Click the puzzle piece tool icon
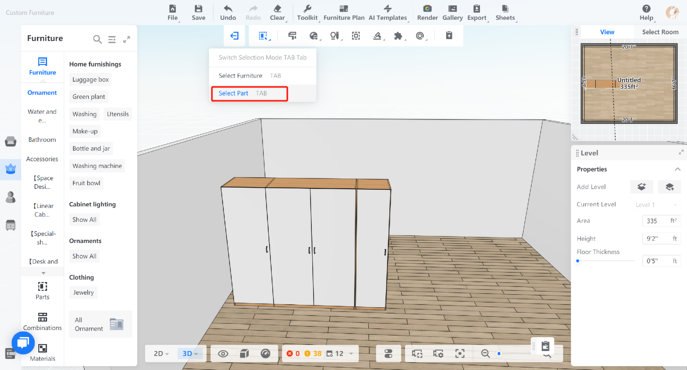This screenshot has height=370, width=687. [x=398, y=36]
